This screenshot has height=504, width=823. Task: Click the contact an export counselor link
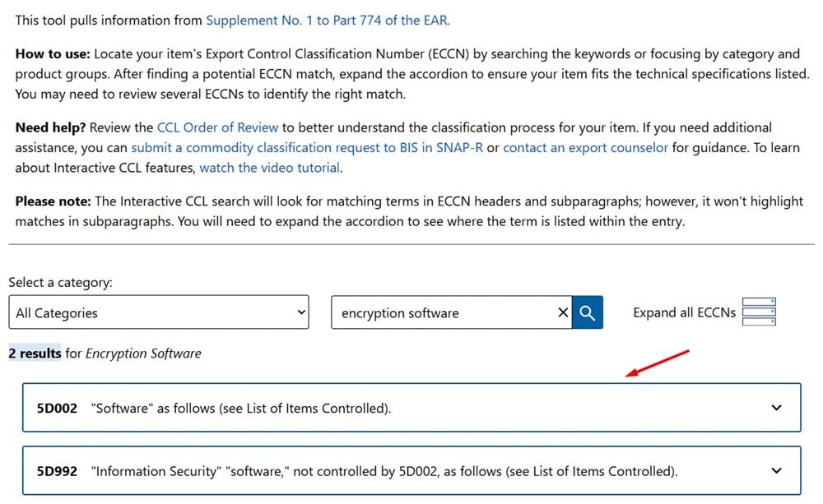coord(585,148)
